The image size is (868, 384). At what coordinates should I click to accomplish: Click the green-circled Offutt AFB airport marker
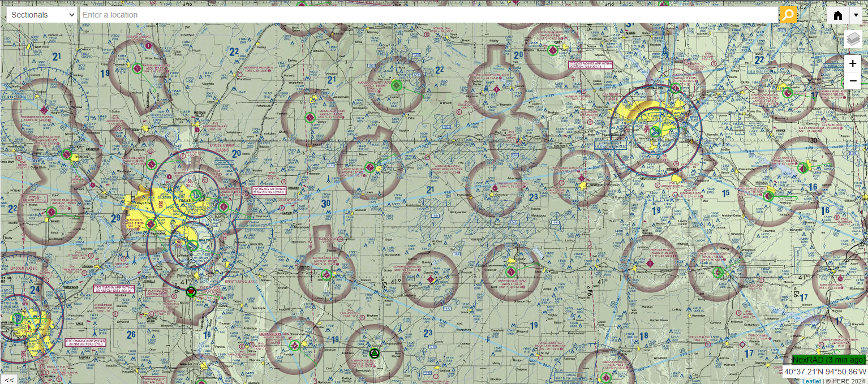(x=192, y=245)
